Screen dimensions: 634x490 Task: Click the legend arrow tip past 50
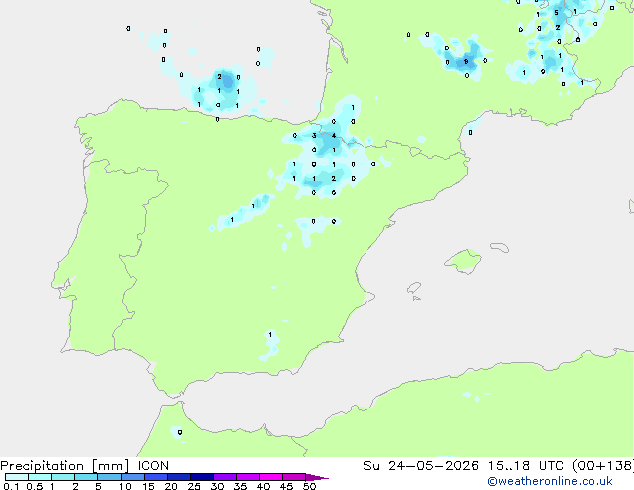coord(318,477)
